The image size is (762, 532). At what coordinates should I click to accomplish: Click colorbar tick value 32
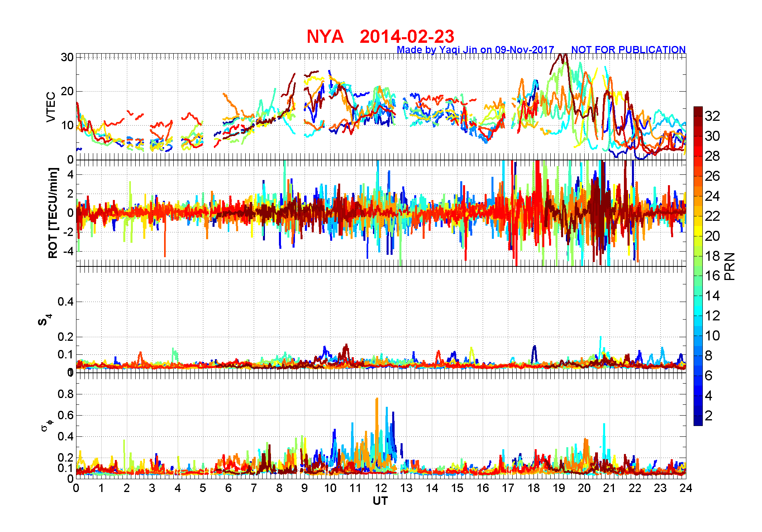[x=712, y=116]
